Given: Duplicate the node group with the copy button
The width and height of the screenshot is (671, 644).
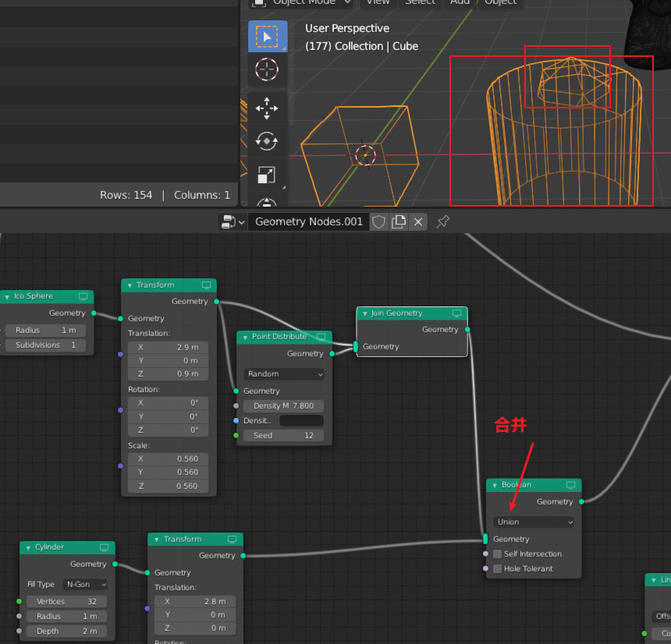Looking at the screenshot, I should click(x=398, y=221).
